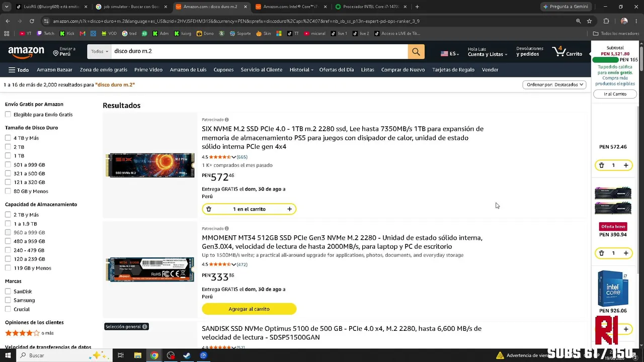Check the 480 a 959 GB capacity filter
The image size is (644, 362).
8,241
